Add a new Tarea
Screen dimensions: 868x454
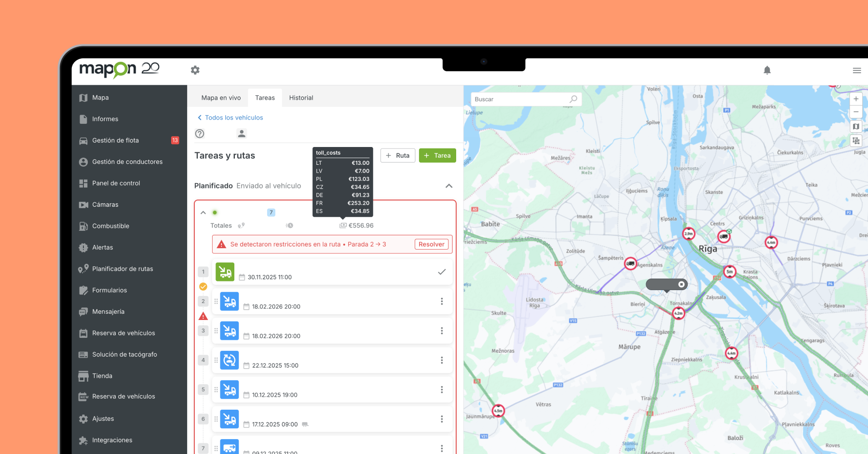(437, 156)
